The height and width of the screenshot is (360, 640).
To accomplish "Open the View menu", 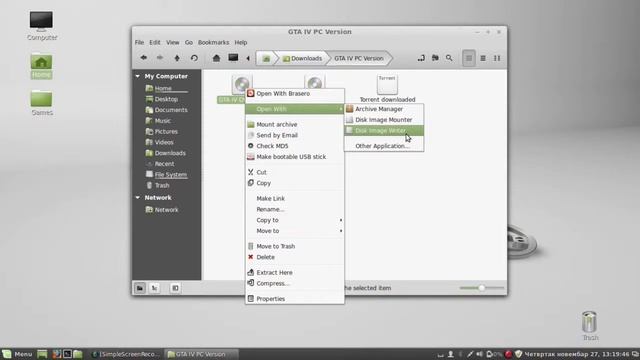I will (x=173, y=42).
